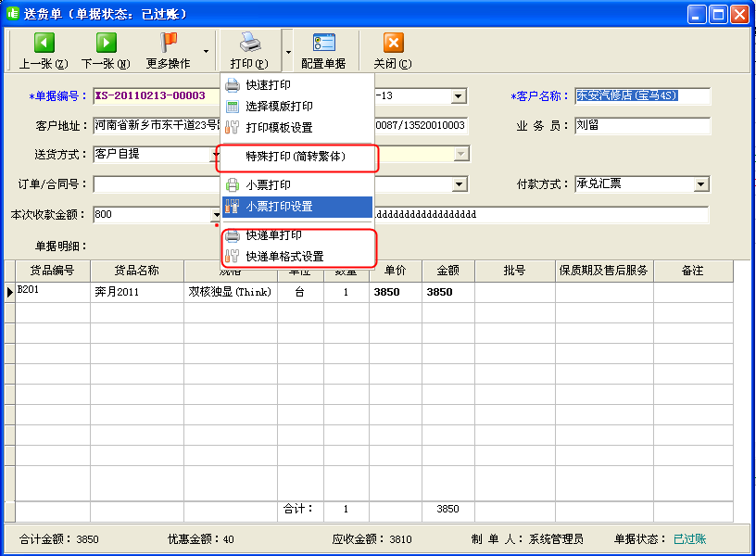Click the Print (打印) printer icon

coord(249,43)
